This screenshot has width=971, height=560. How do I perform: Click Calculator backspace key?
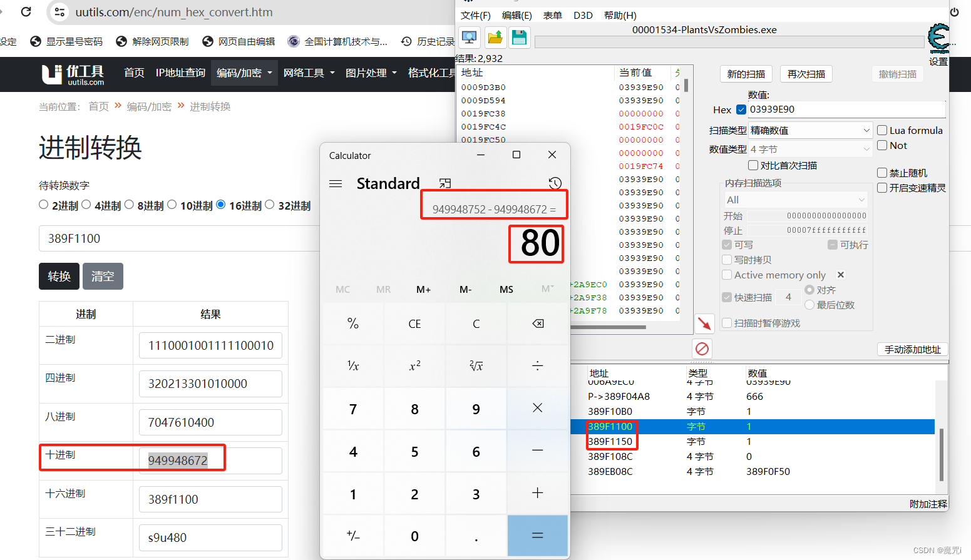click(x=538, y=323)
